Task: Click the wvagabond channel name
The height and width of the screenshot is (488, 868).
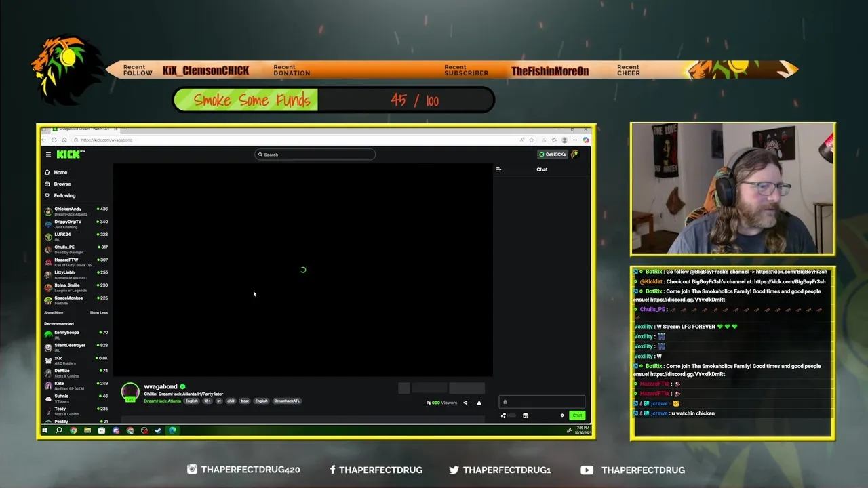Action: [161, 386]
